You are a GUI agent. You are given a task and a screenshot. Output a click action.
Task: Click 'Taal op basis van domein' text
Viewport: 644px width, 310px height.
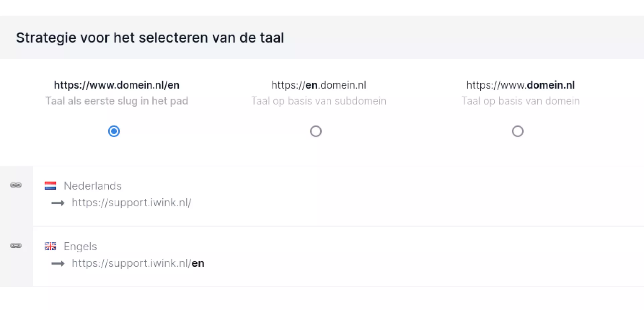pos(521,101)
